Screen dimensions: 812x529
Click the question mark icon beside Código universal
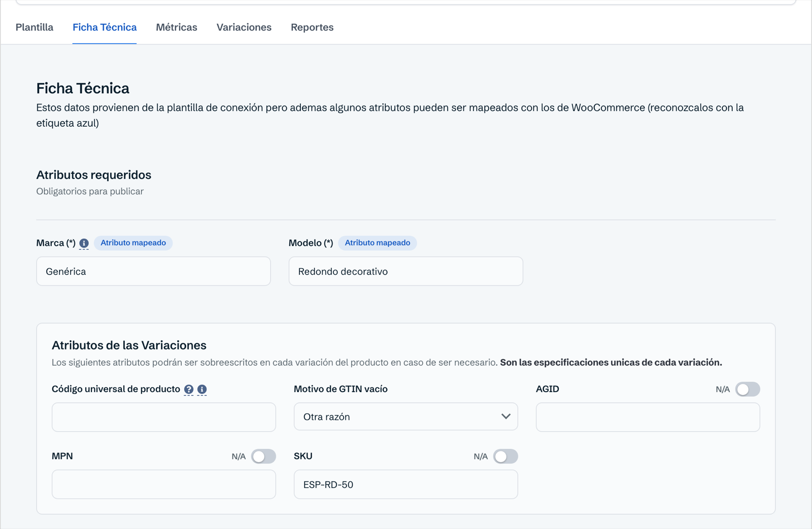[x=189, y=390]
